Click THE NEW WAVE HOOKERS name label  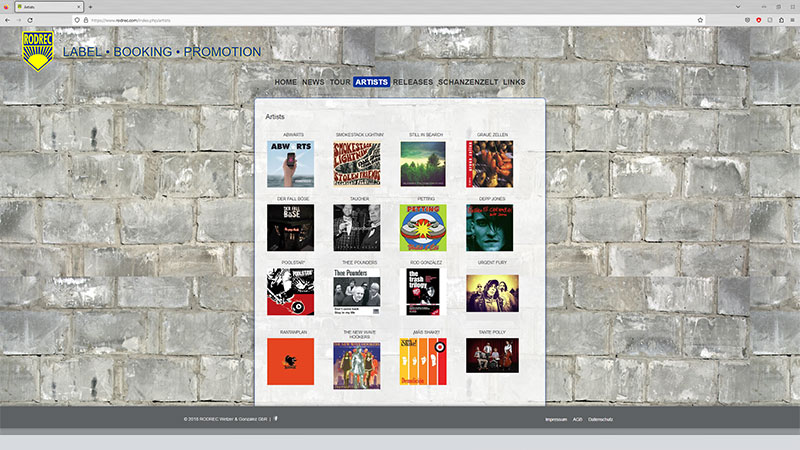[x=360, y=334]
